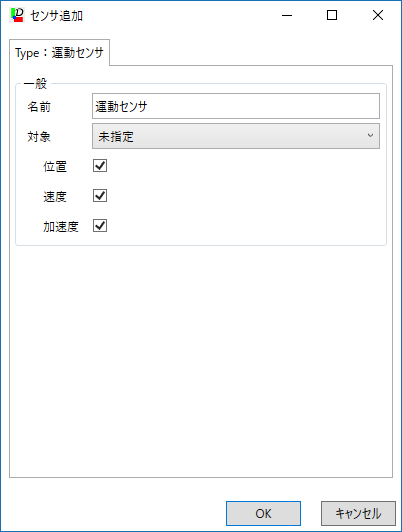
Task: Close the センサ追加 dialog
Action: (x=378, y=15)
